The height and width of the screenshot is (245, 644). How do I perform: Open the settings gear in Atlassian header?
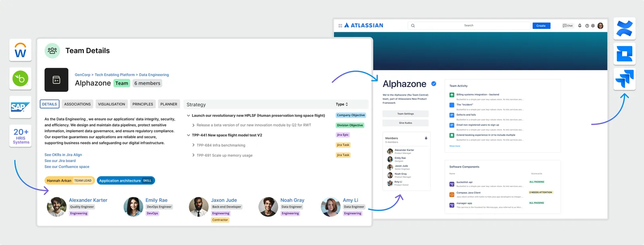(x=593, y=26)
